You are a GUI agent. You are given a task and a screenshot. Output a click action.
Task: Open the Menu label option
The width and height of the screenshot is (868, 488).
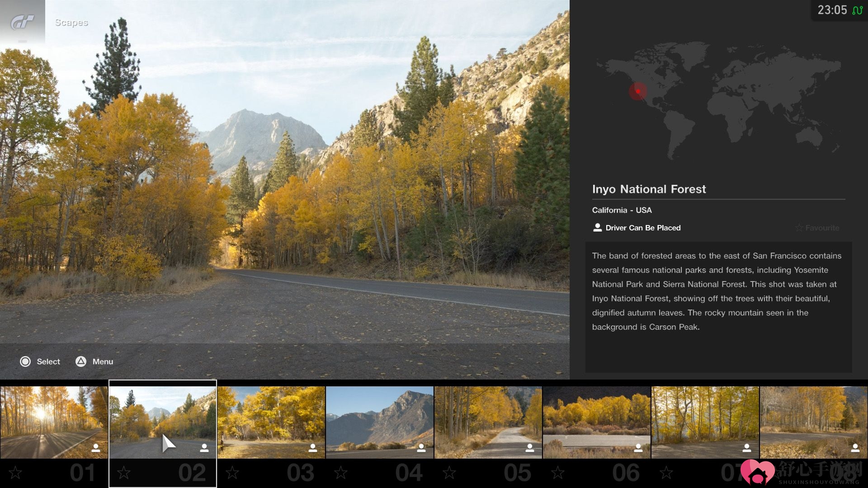[103, 361]
